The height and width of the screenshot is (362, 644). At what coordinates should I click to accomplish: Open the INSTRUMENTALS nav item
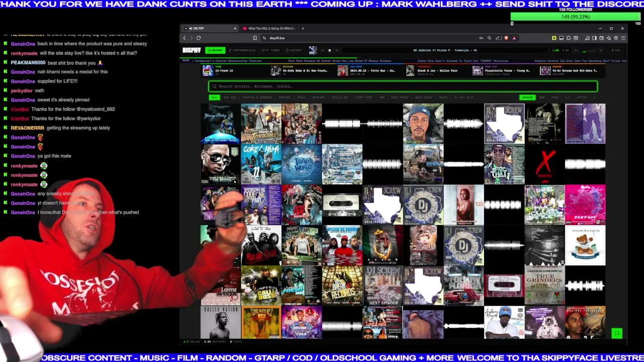coord(242,50)
